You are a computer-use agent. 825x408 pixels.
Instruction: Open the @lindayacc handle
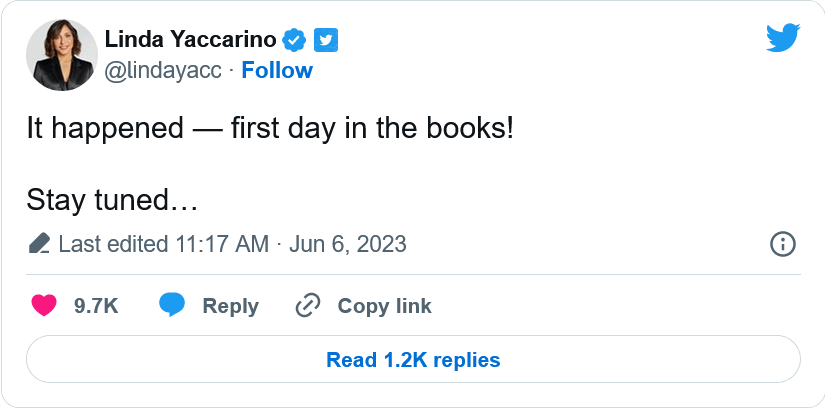163,70
